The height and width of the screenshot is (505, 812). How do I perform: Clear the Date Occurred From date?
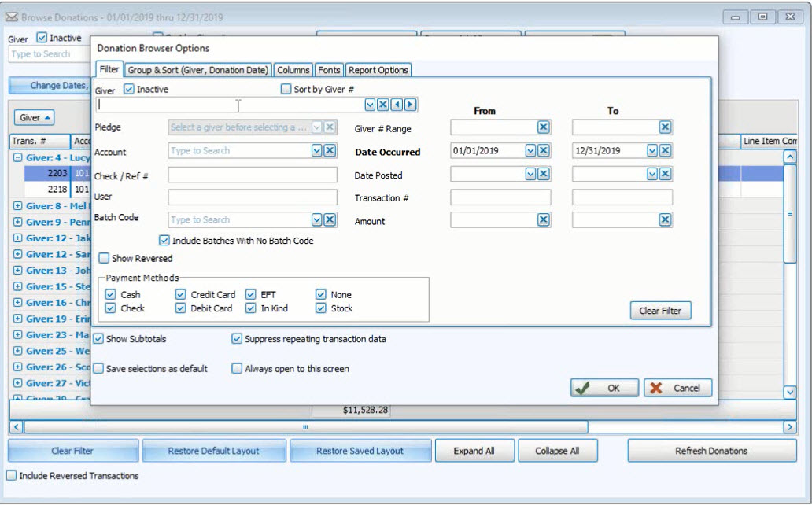543,149
